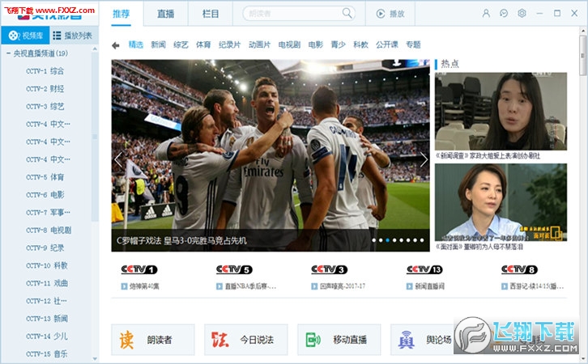Choose the 专题 category
Screen dimensions: 588x364
[413, 44]
